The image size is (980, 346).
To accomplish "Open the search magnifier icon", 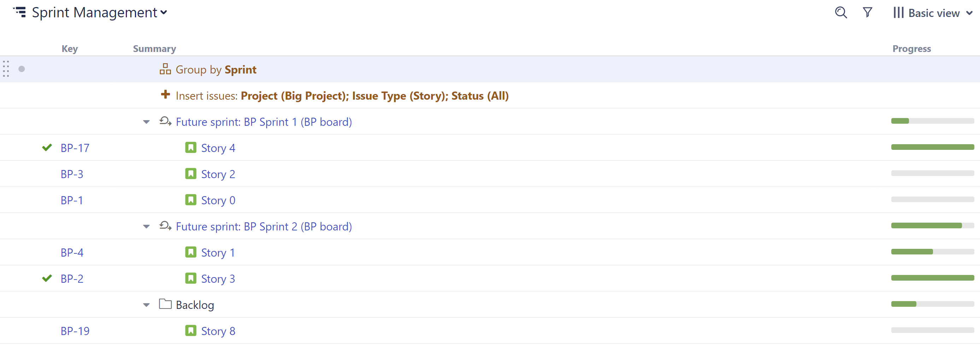I will click(x=840, y=13).
